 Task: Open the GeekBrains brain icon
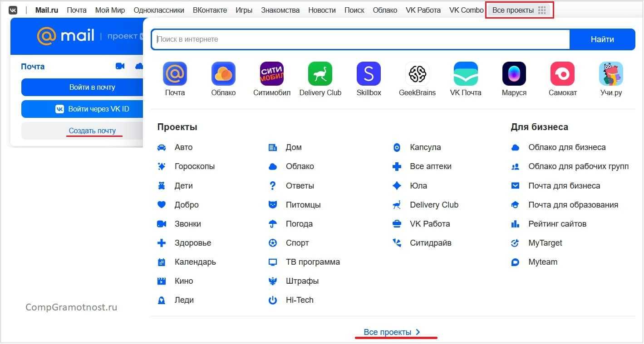pyautogui.click(x=417, y=74)
